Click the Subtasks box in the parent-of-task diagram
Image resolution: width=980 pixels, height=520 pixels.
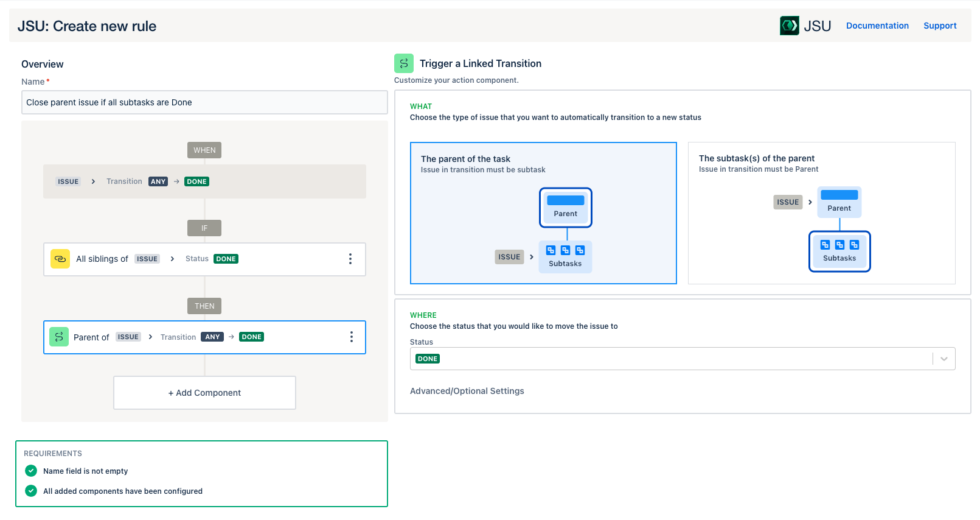click(565, 257)
